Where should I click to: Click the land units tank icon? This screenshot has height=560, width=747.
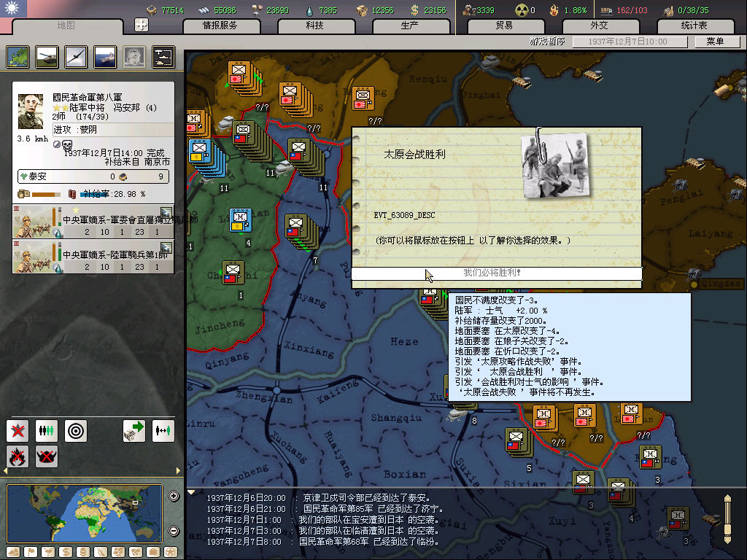(47, 57)
